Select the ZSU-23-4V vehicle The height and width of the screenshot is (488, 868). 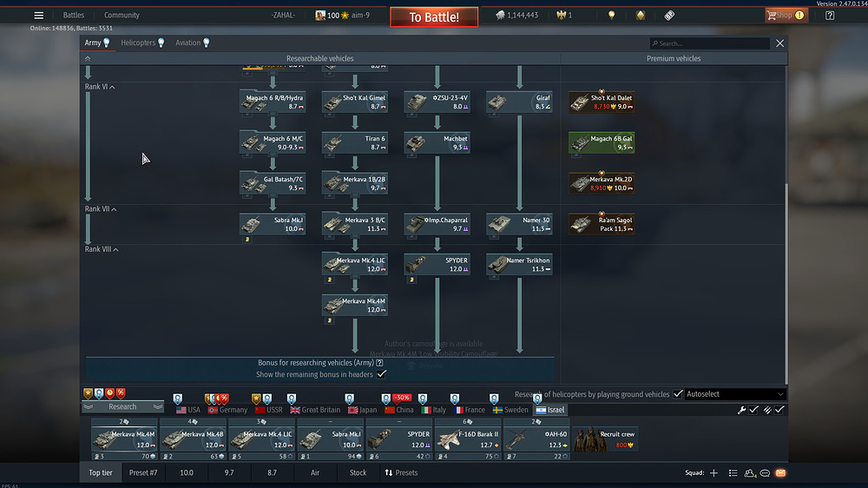click(437, 102)
